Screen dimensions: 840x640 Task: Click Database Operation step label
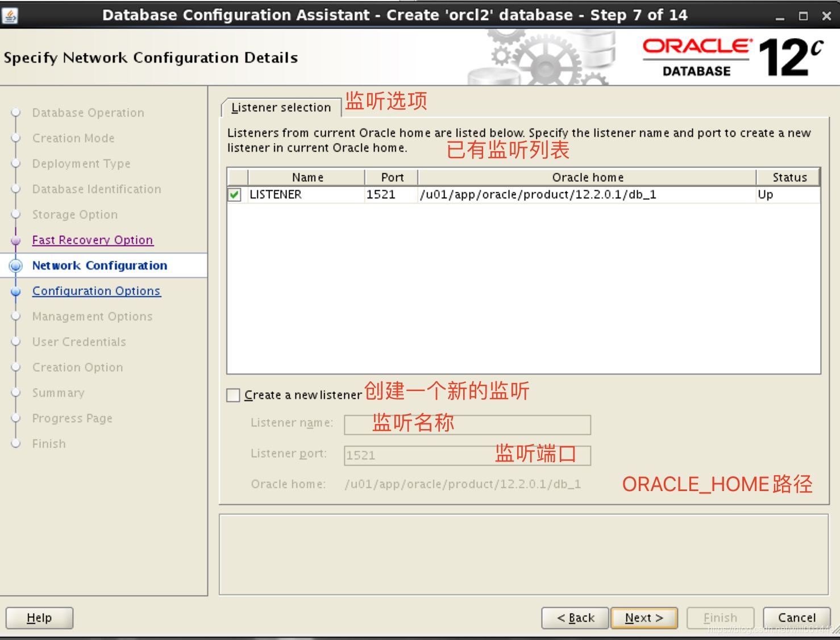pyautogui.click(x=88, y=113)
